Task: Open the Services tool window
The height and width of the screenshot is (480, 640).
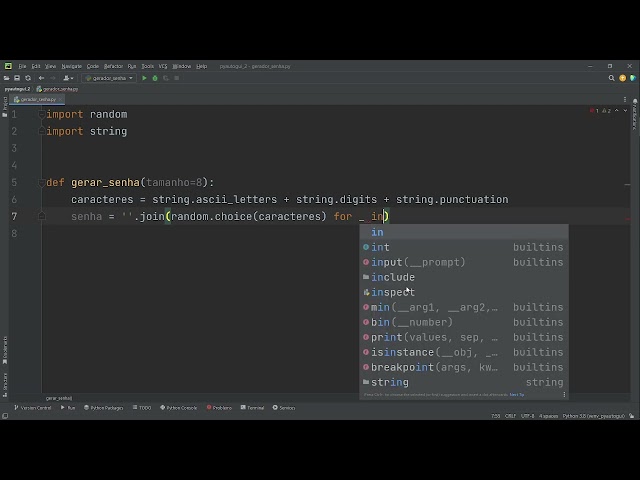Action: tap(284, 408)
